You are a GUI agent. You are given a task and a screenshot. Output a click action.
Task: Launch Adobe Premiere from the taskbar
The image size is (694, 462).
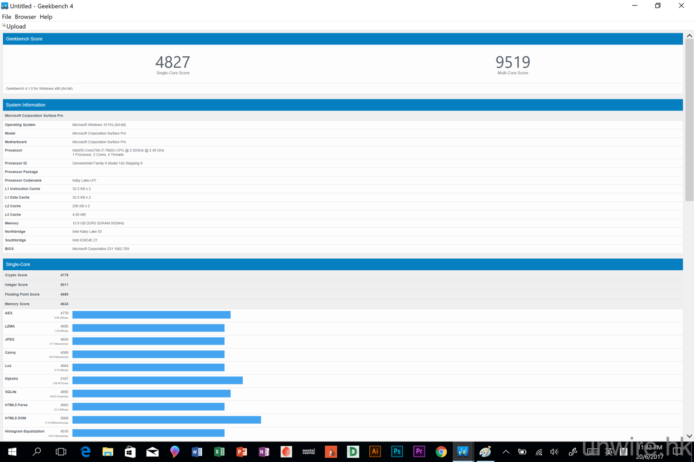coord(419,452)
